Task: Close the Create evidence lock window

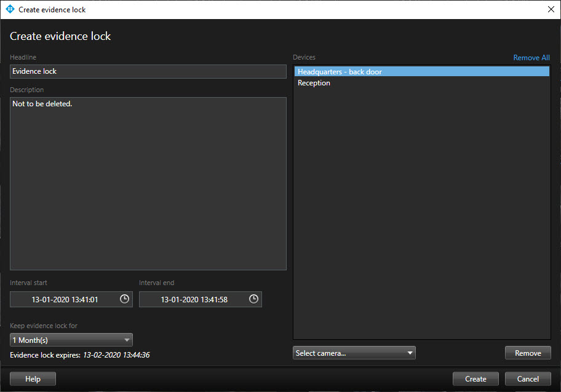Action: 551,9
